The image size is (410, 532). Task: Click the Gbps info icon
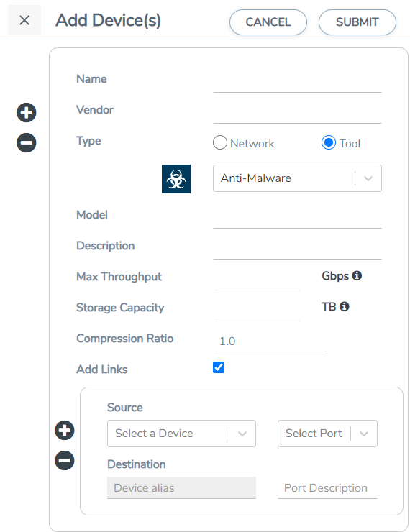pos(357,275)
